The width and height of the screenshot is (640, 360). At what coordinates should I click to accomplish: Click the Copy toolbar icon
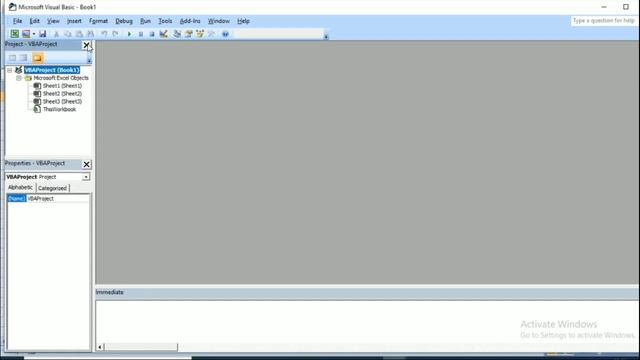[x=68, y=34]
